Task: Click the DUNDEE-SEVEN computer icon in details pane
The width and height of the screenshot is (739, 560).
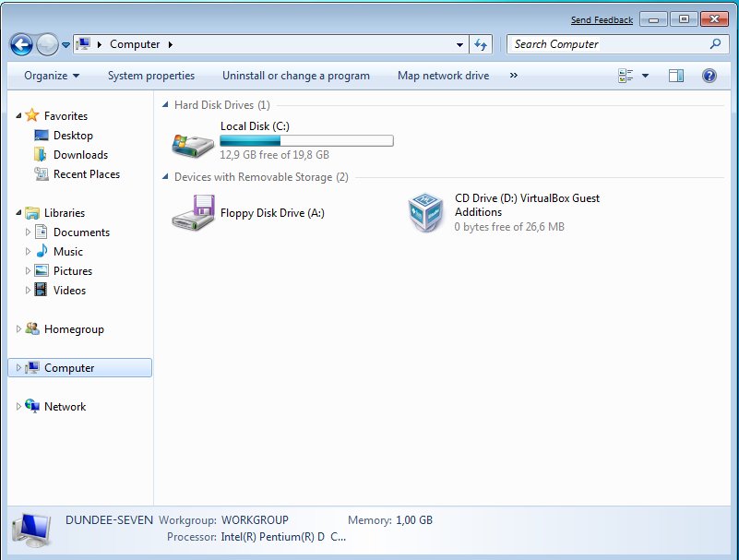Action: pyautogui.click(x=31, y=530)
